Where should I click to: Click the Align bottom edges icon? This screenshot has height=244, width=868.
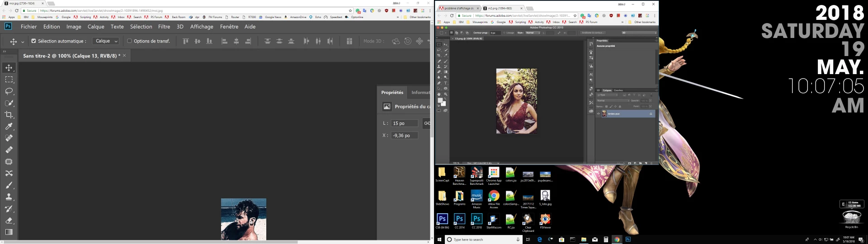[x=209, y=41]
